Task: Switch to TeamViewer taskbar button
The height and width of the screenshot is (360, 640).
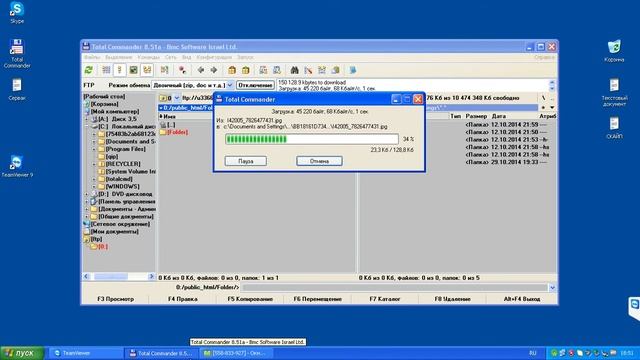Action: tap(86, 353)
